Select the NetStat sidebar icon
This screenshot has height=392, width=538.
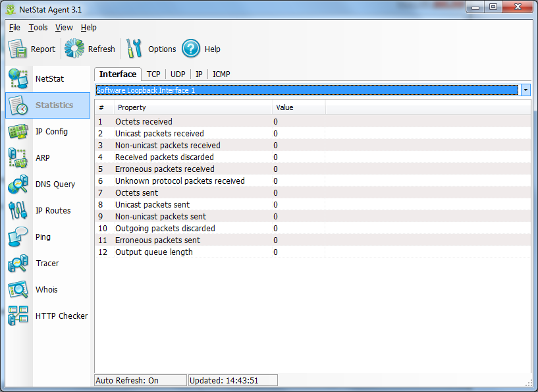click(x=18, y=78)
